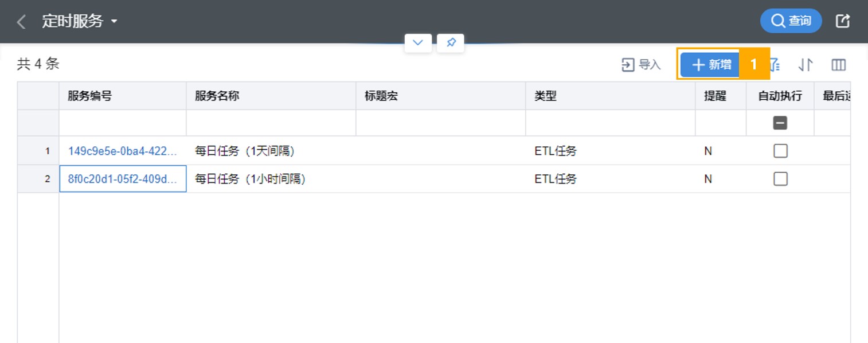The width and height of the screenshot is (868, 343).
Task: Click the 查询 search button
Action: [791, 21]
